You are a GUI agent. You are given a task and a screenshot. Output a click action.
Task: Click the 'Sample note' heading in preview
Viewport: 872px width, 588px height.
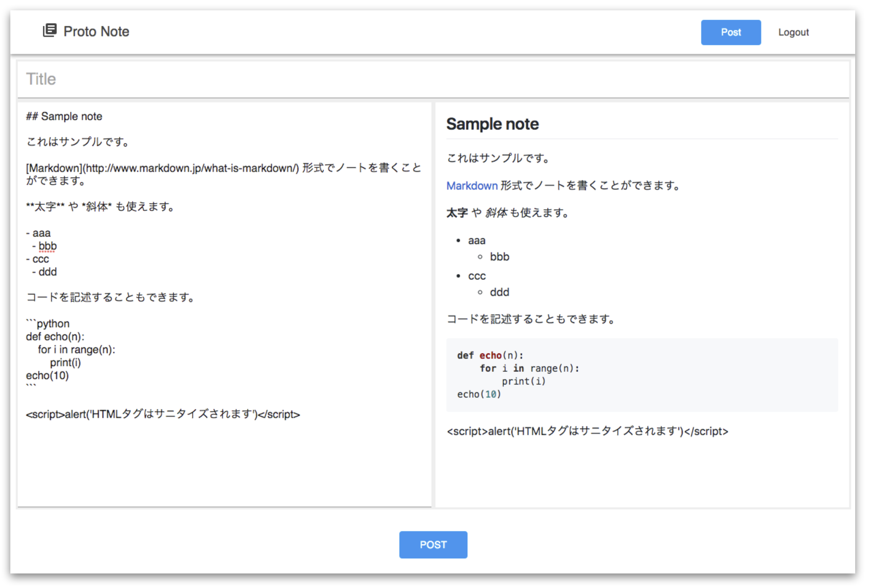(x=492, y=124)
